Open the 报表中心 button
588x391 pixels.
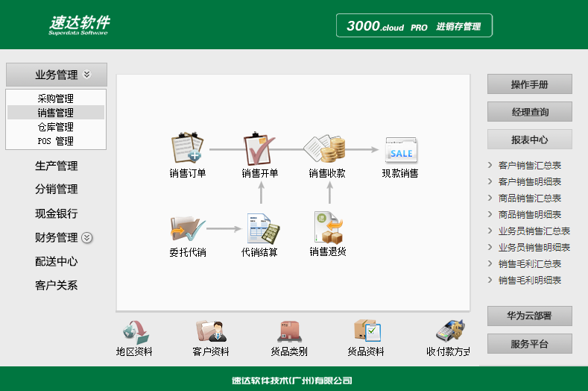point(530,140)
